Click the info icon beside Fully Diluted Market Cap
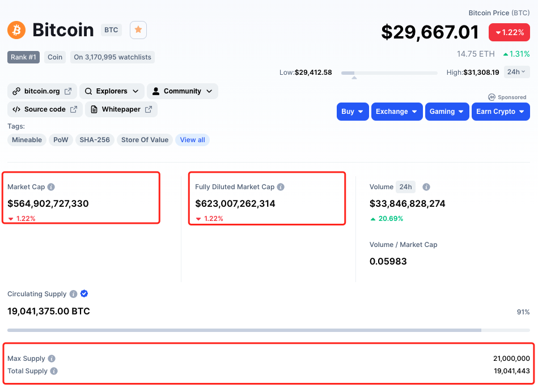This screenshot has width=538, height=392. click(x=281, y=187)
